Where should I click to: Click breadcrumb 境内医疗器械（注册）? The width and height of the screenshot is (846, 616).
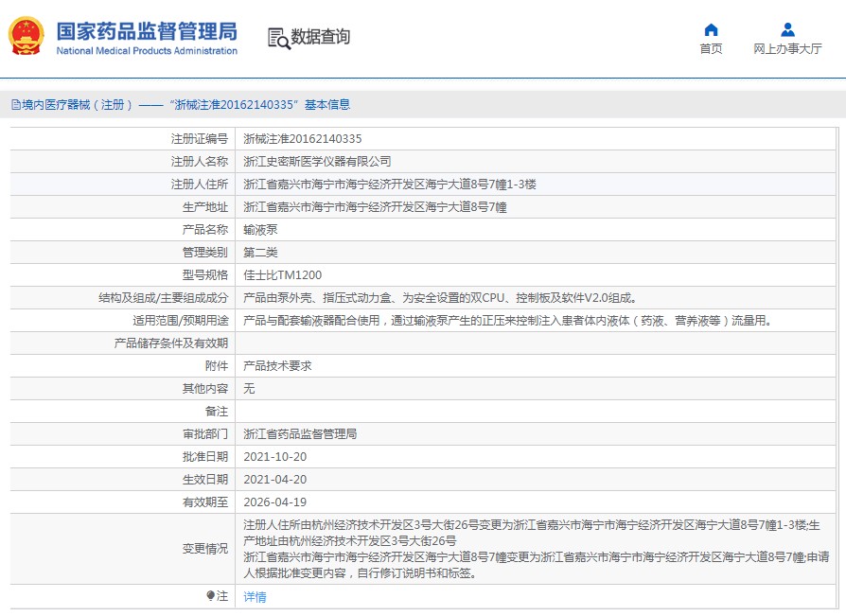(x=78, y=105)
